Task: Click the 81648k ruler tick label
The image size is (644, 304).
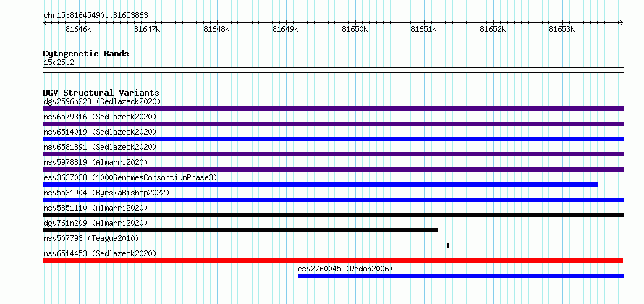Action: pos(216,30)
